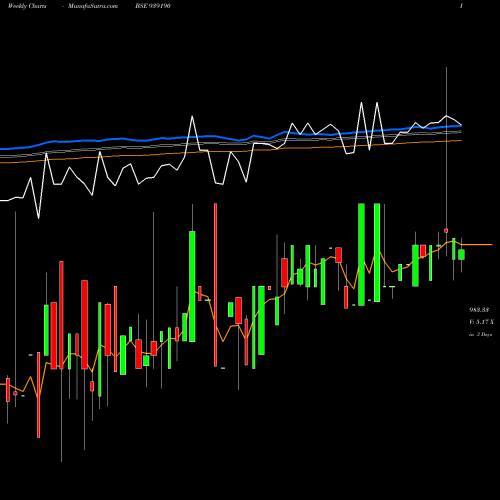Click the red dot marker at far-left candles

click(15, 393)
